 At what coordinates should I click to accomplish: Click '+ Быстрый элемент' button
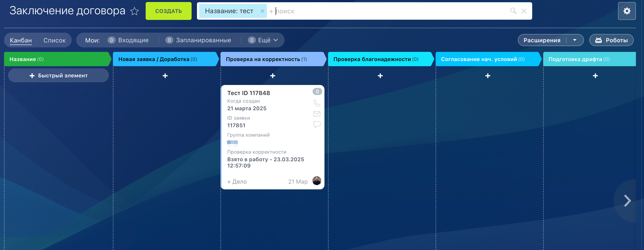[x=58, y=76]
